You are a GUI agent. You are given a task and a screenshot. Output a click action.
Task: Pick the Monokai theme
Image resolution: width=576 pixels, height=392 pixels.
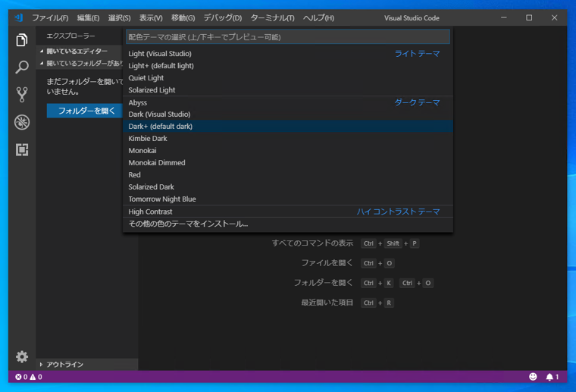coord(288,151)
